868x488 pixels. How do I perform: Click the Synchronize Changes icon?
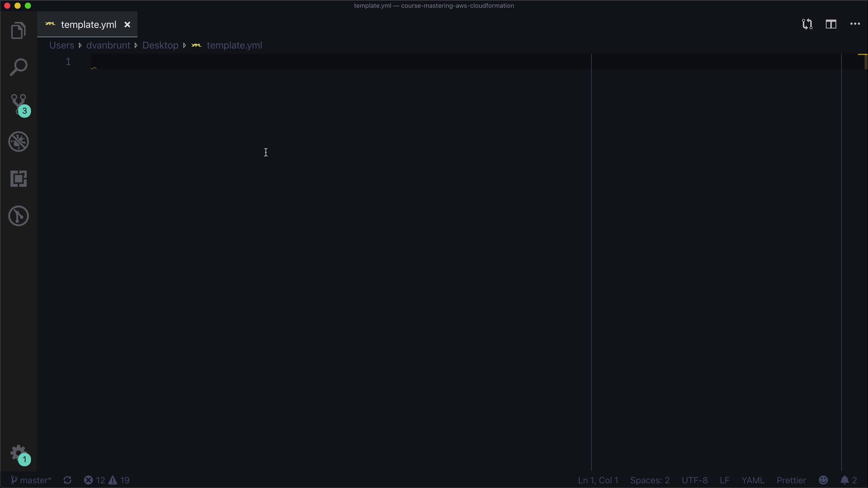pyautogui.click(x=67, y=480)
